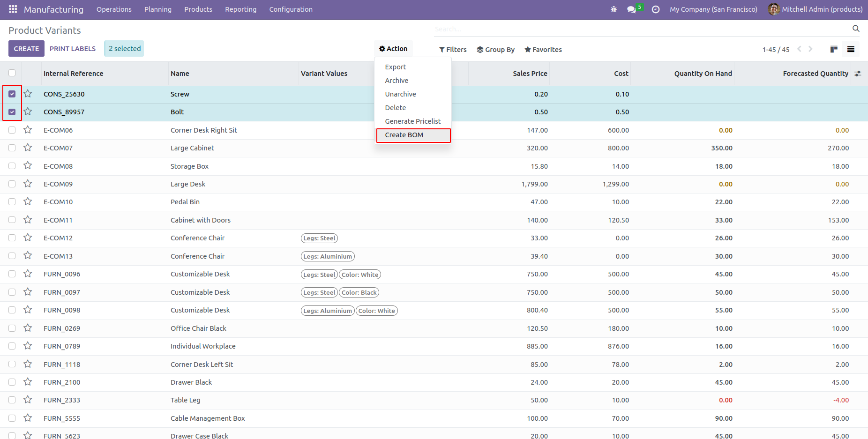Open the activities clock icon
Image resolution: width=868 pixels, height=439 pixels.
(656, 9)
